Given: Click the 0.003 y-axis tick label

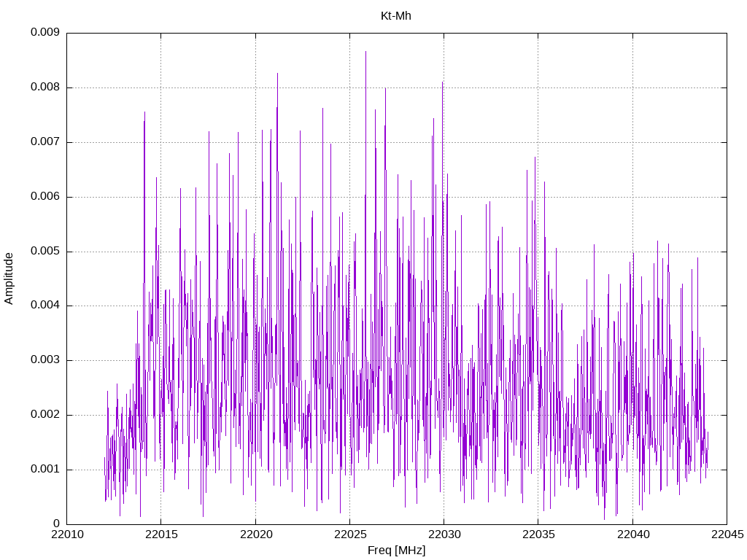Looking at the screenshot, I should coord(44,360).
